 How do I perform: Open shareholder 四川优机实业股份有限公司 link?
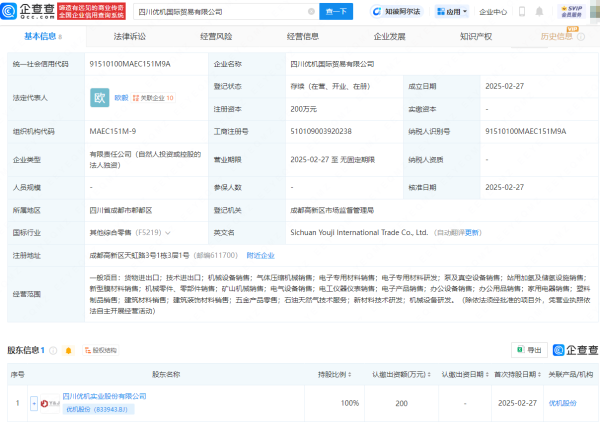104,396
